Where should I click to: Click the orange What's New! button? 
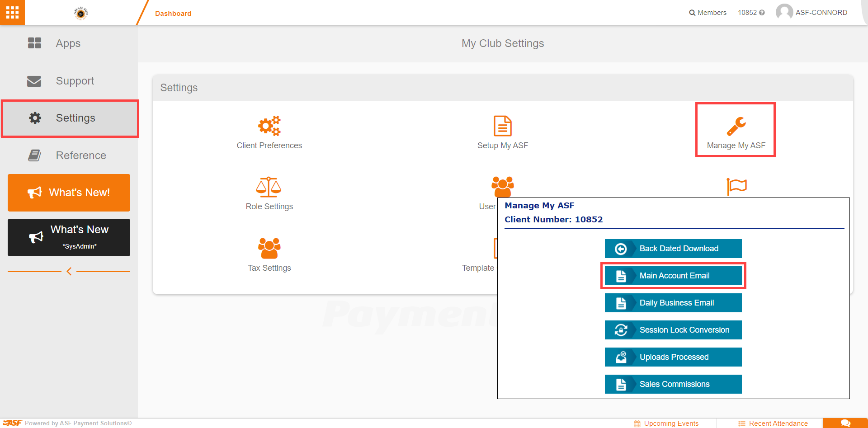69,193
